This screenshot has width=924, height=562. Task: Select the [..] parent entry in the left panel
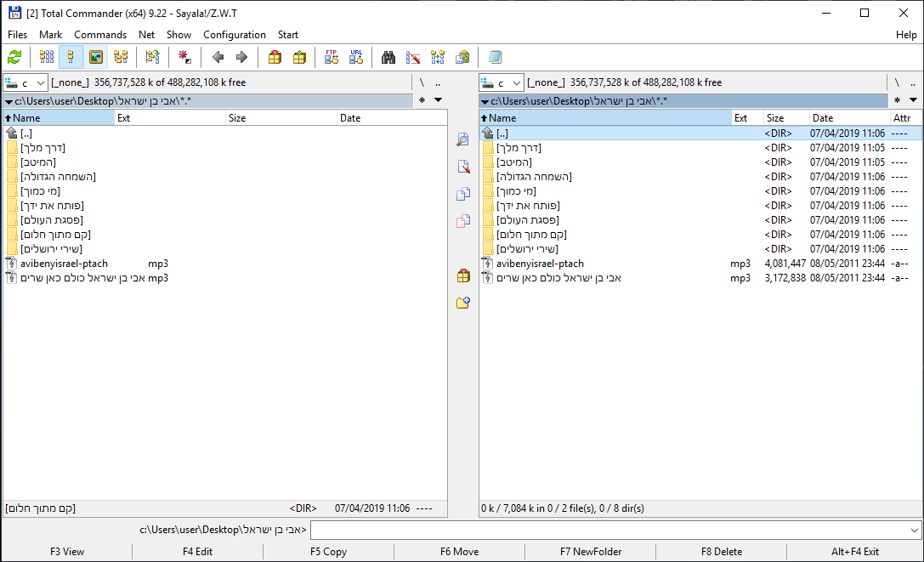pos(225,133)
